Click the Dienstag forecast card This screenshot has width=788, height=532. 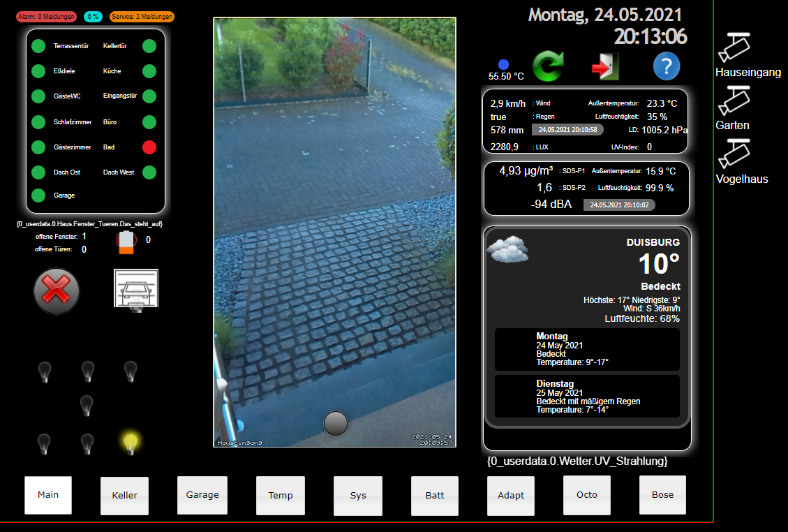tap(587, 397)
